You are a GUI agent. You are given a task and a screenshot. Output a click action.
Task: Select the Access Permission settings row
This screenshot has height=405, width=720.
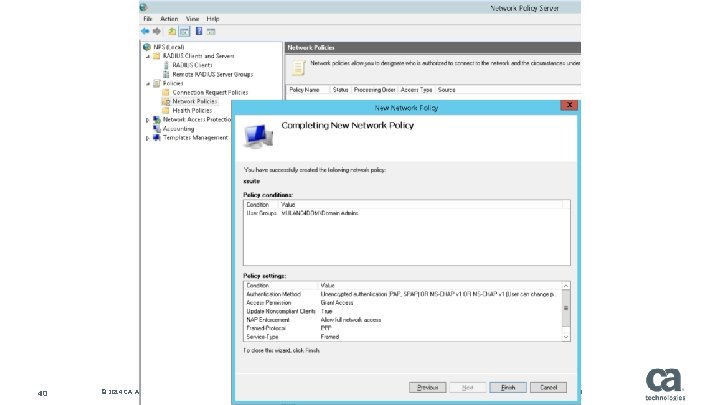403,303
